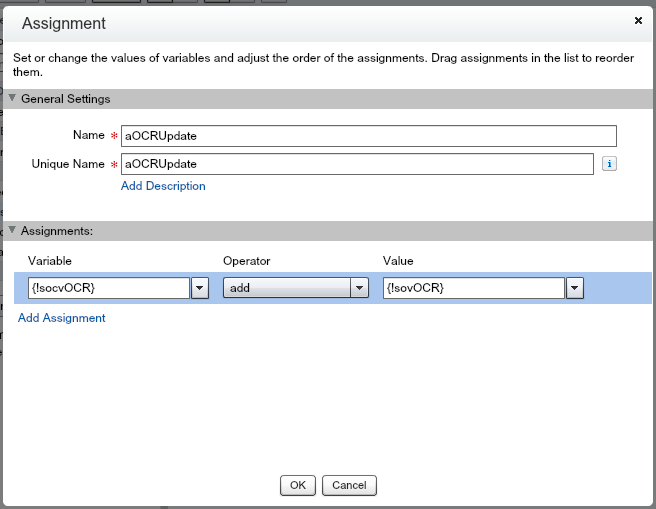Click the Add Assignment link
This screenshot has width=656, height=509.
click(x=62, y=318)
